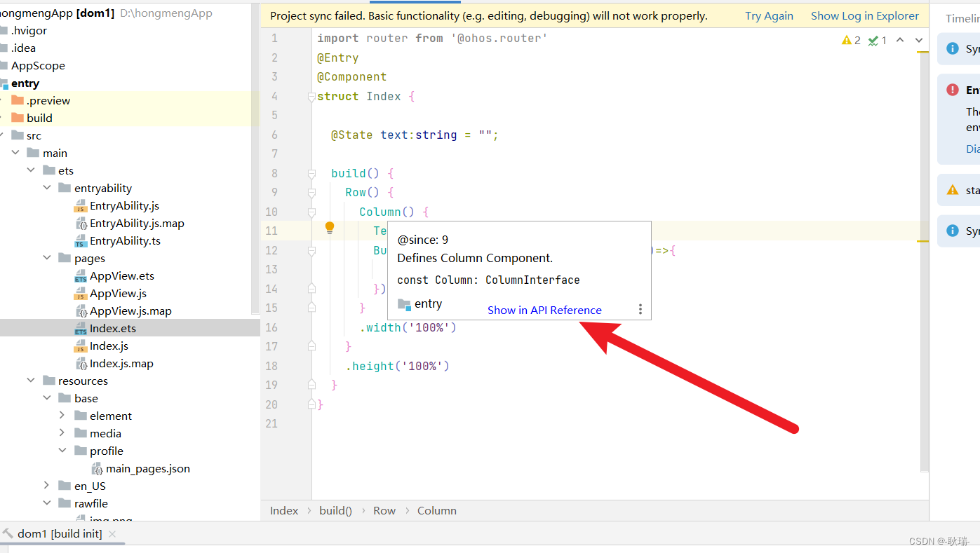980x553 pixels.
Task: Collapse the rawfile folder
Action: tap(46, 503)
